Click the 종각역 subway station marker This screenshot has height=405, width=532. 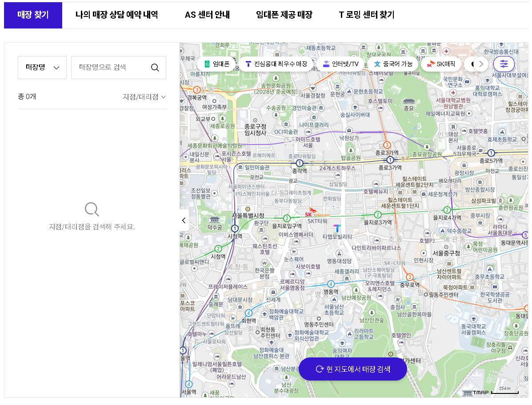click(x=299, y=163)
